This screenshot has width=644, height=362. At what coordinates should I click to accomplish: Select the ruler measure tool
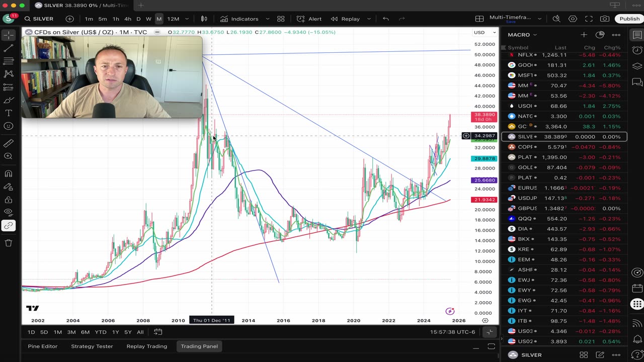pos(8,143)
